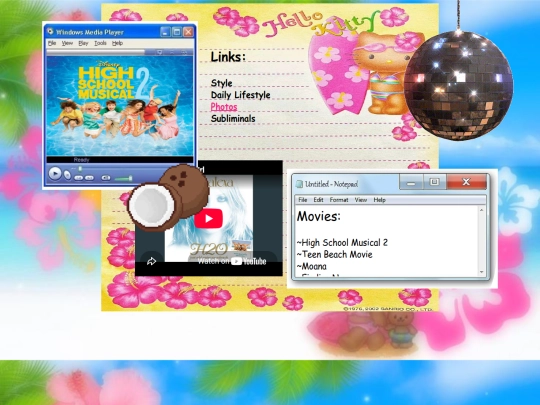Click the Previous track button in Media Player
Viewport: 540px width, 405px height.
tap(79, 178)
